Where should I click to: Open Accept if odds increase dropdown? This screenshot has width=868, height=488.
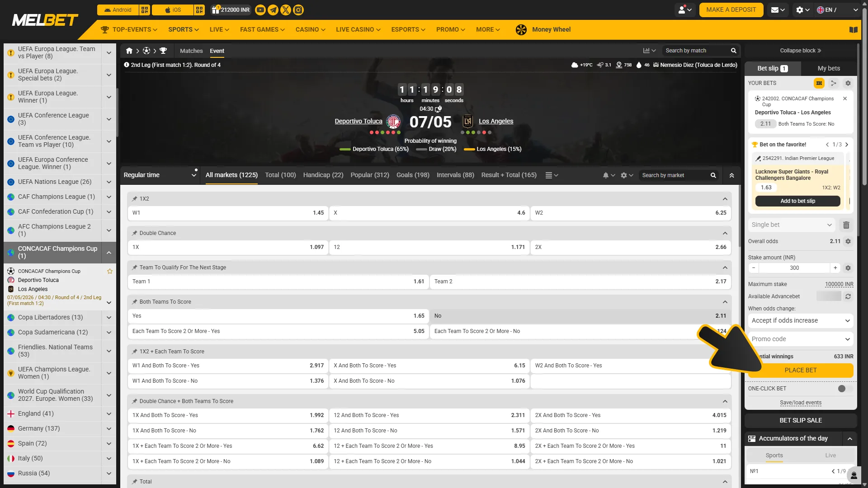pos(801,321)
